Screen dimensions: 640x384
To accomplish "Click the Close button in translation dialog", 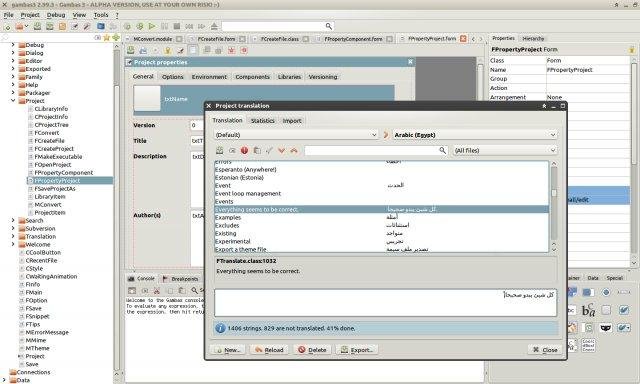I will tap(545, 350).
